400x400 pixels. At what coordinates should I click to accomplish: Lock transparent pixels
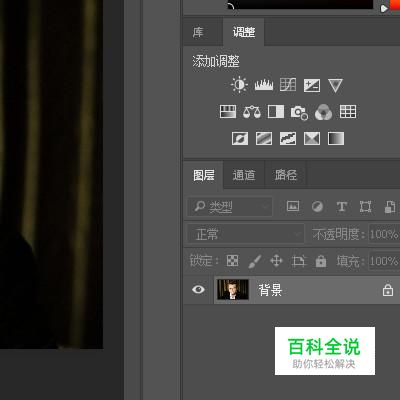(232, 261)
